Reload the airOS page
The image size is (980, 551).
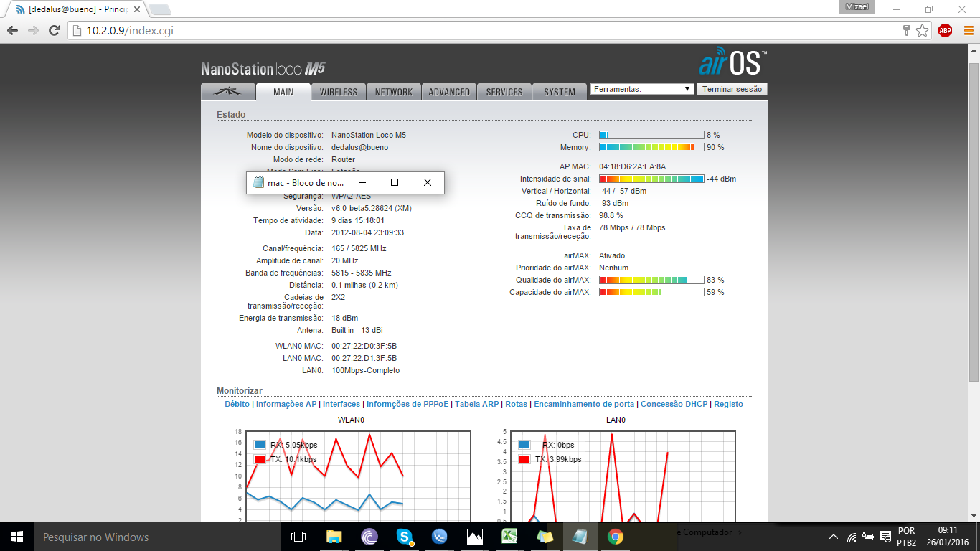pyautogui.click(x=54, y=31)
